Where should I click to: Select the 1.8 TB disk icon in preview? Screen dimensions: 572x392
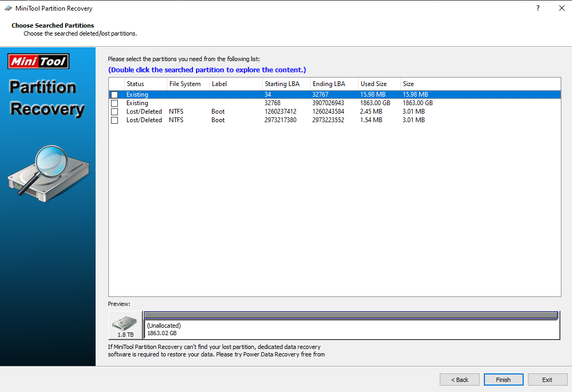pyautogui.click(x=125, y=325)
